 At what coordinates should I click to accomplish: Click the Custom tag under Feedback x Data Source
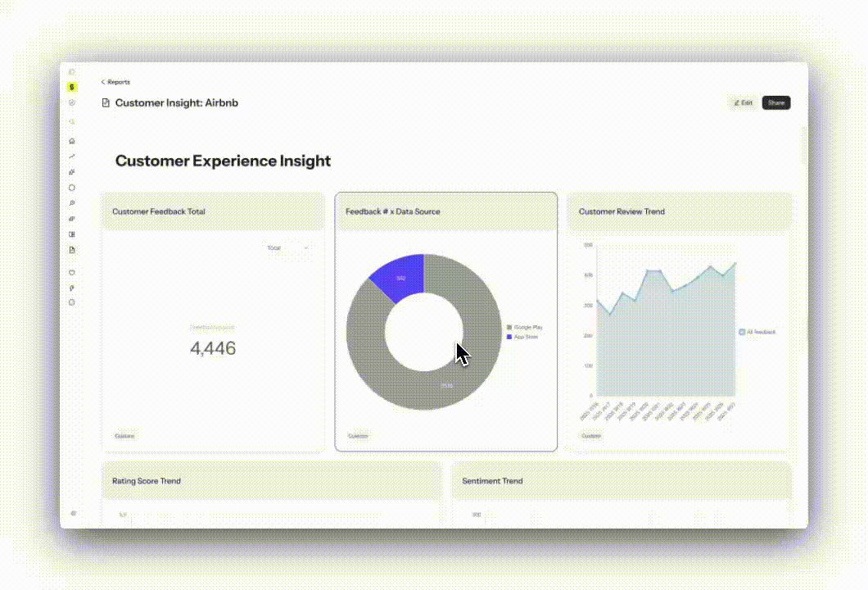click(358, 436)
